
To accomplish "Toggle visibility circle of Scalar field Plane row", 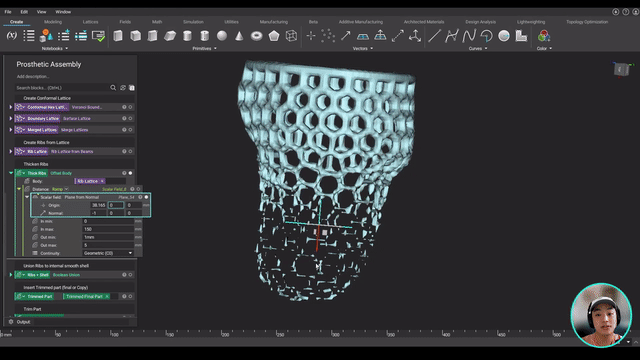I will 147,197.
